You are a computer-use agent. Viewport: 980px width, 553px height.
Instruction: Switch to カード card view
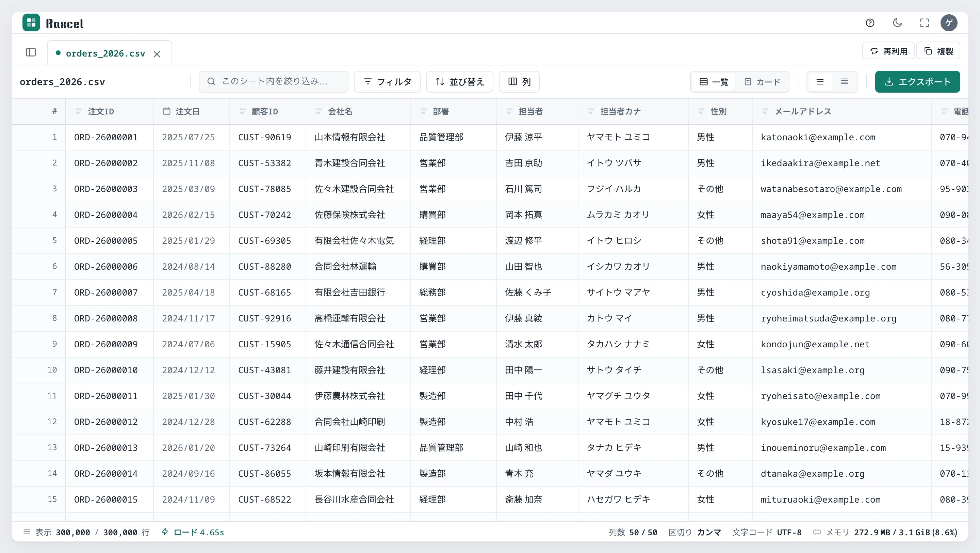click(x=762, y=82)
